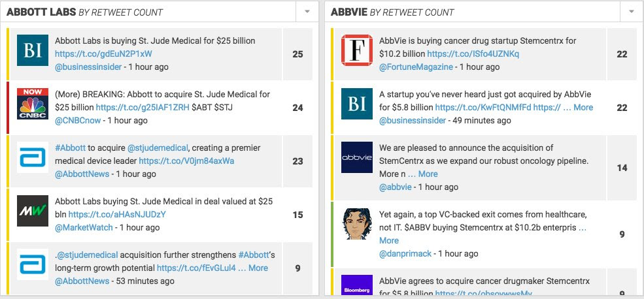644x299 pixels.
Task: Click the #Abbott hashtag in acquisition tweet
Action: pos(70,148)
